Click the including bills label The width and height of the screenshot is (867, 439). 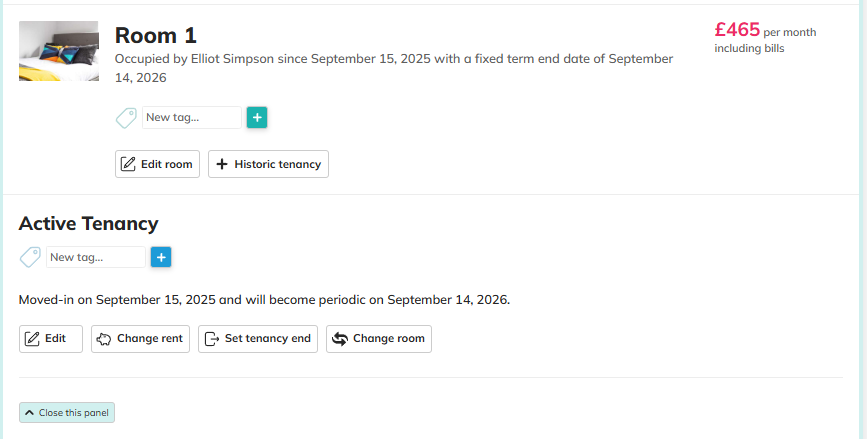tap(749, 48)
